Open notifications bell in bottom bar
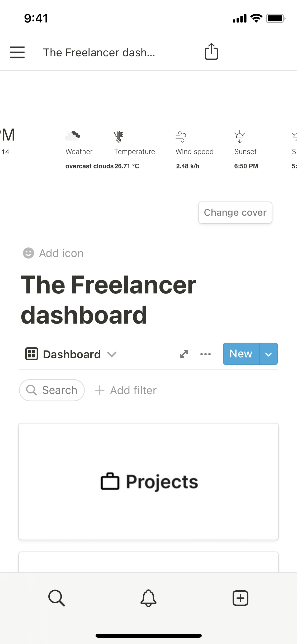297x644 pixels. pyautogui.click(x=148, y=598)
